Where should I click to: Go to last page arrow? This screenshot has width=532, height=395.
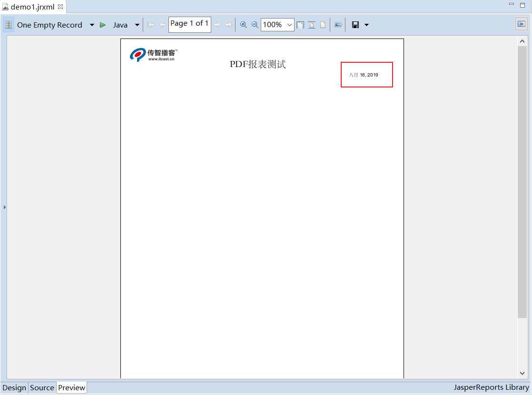pyautogui.click(x=229, y=25)
